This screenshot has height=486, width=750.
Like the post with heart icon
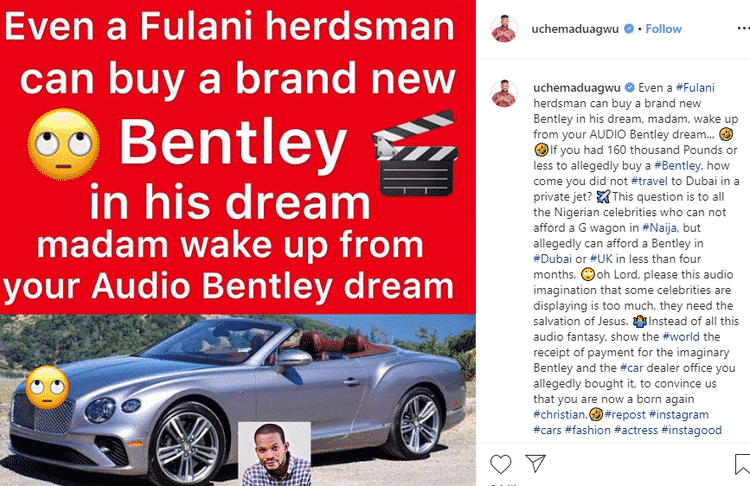click(x=500, y=464)
